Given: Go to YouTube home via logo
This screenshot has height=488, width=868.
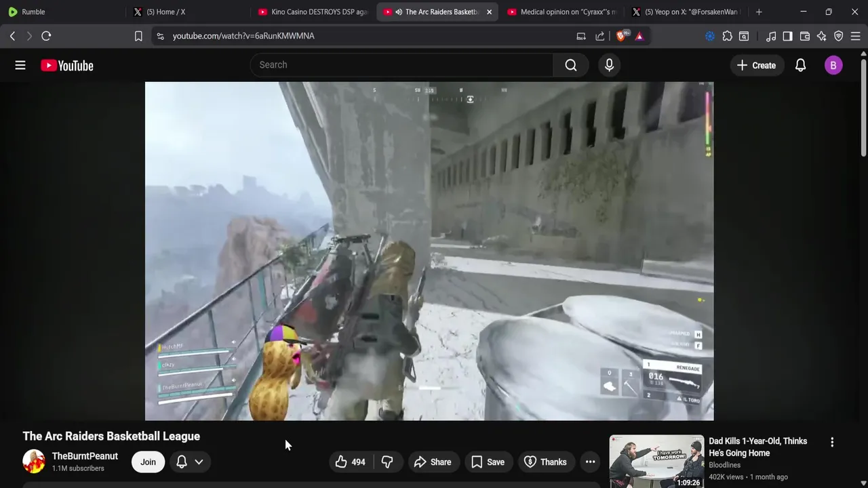Looking at the screenshot, I should pyautogui.click(x=66, y=65).
